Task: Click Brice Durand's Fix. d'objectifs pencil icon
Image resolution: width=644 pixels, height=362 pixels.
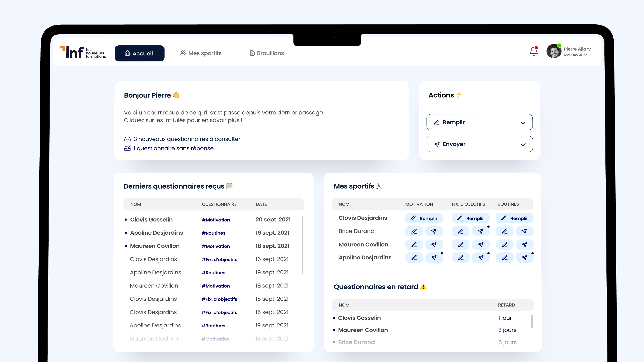Action: [x=461, y=231]
